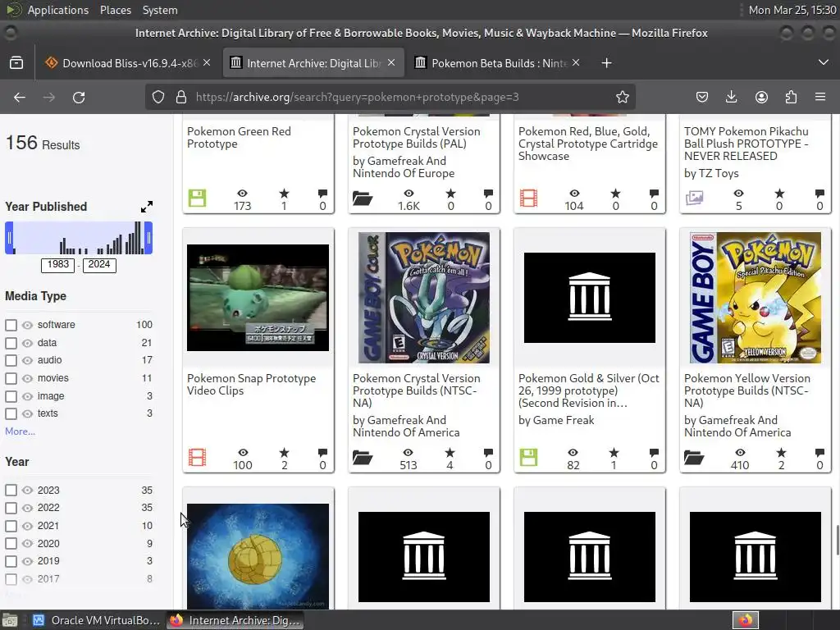Switch to Oracle VM VirtualBox taskbar window
Image resolution: width=840 pixels, height=630 pixels.
click(x=97, y=620)
